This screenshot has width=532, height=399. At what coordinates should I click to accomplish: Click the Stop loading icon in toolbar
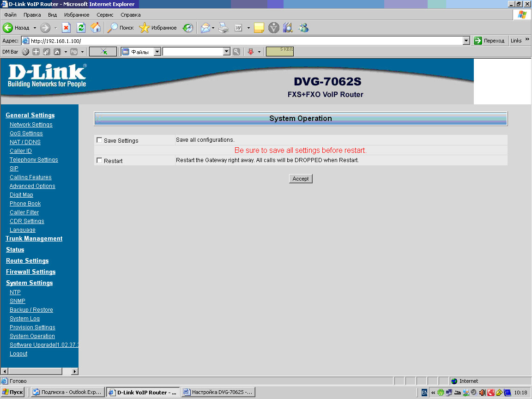click(66, 28)
